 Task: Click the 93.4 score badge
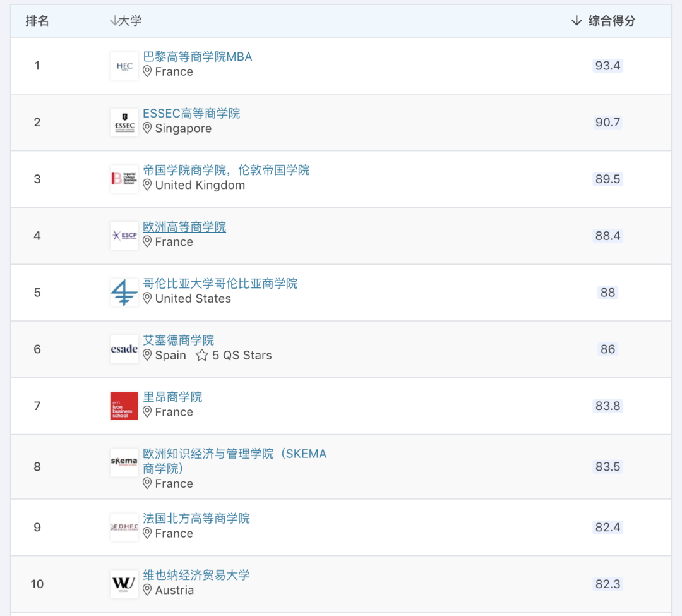pos(607,66)
